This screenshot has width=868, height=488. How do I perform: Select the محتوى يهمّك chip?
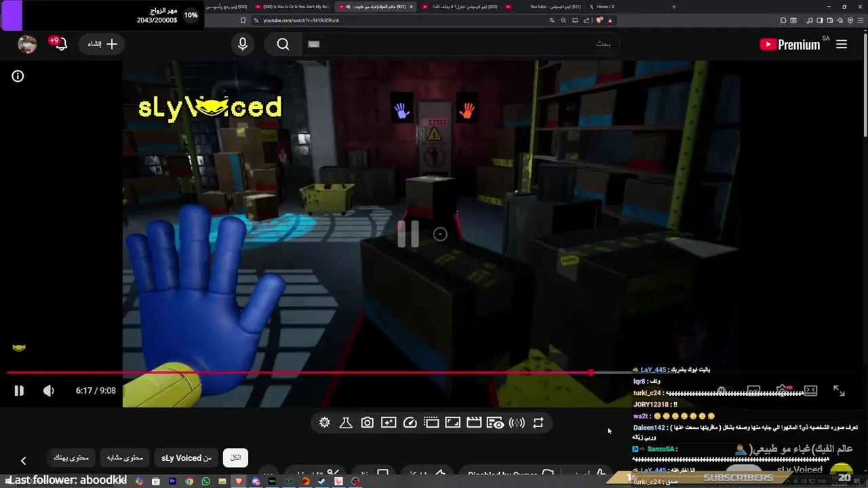click(71, 458)
